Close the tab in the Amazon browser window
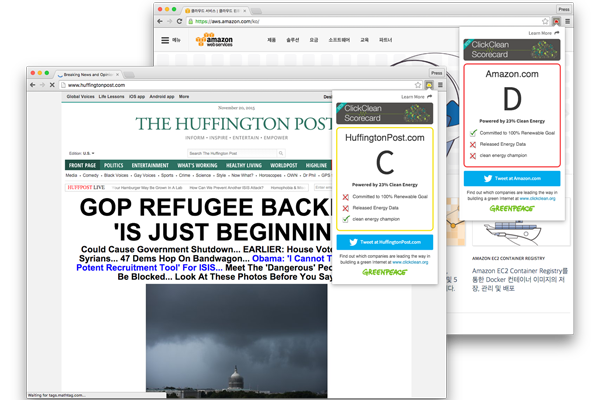 [x=245, y=11]
